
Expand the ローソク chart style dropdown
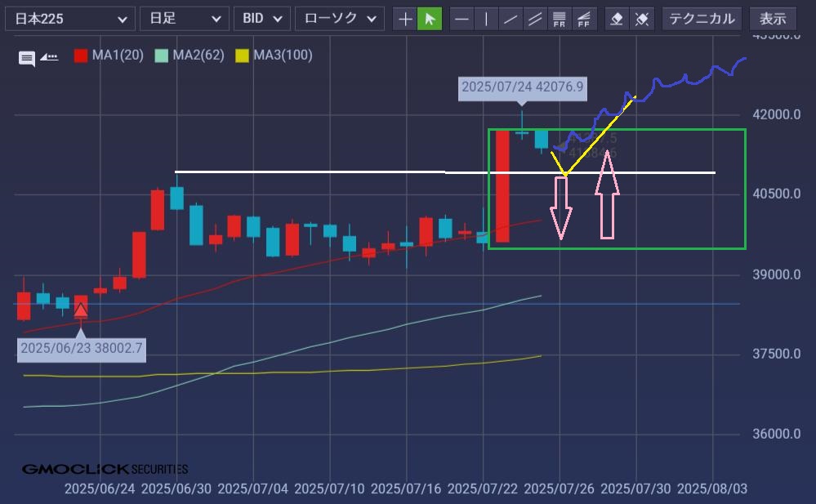[x=340, y=19]
